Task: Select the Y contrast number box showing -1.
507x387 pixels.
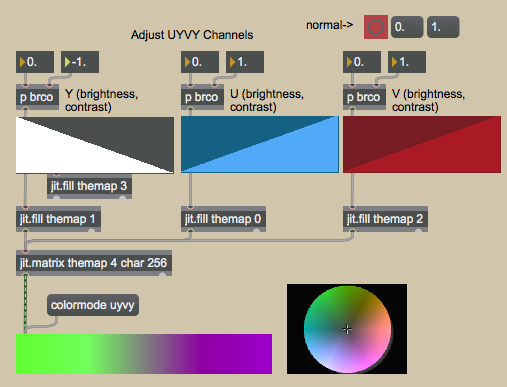Action: coord(80,62)
